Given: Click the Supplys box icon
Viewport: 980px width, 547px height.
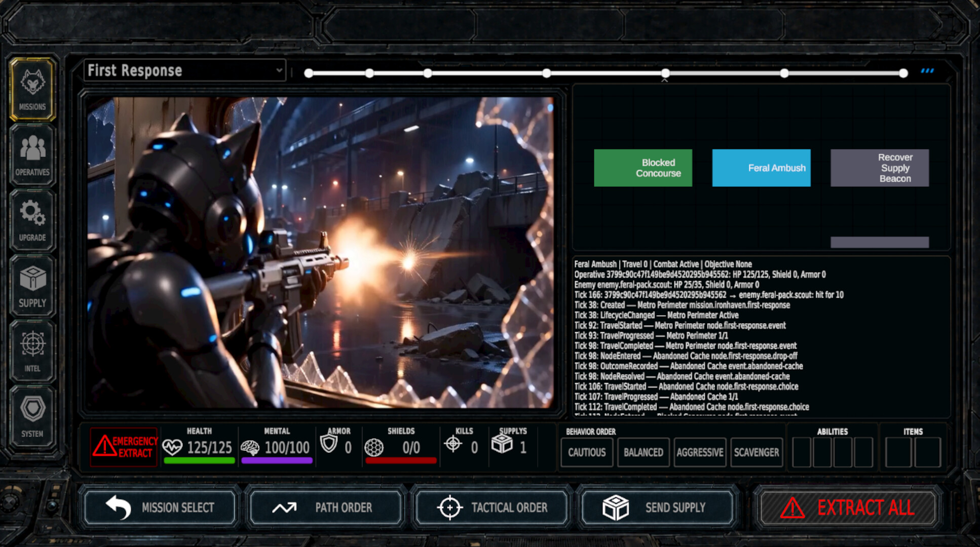Looking at the screenshot, I should tap(502, 444).
